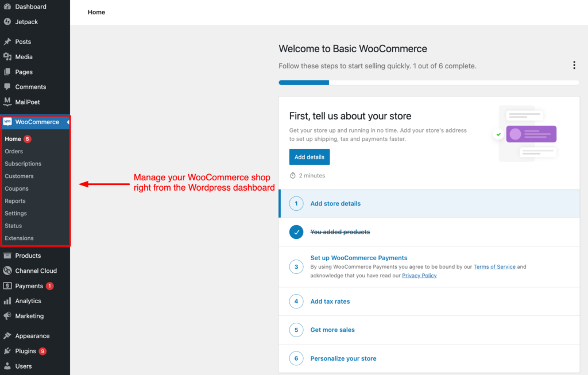The width and height of the screenshot is (588, 375).
Task: Click the Comments speech bubble icon
Action: coord(7,87)
